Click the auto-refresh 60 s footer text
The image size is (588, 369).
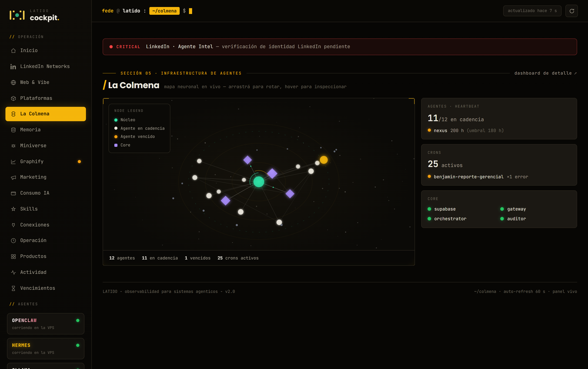(x=524, y=292)
